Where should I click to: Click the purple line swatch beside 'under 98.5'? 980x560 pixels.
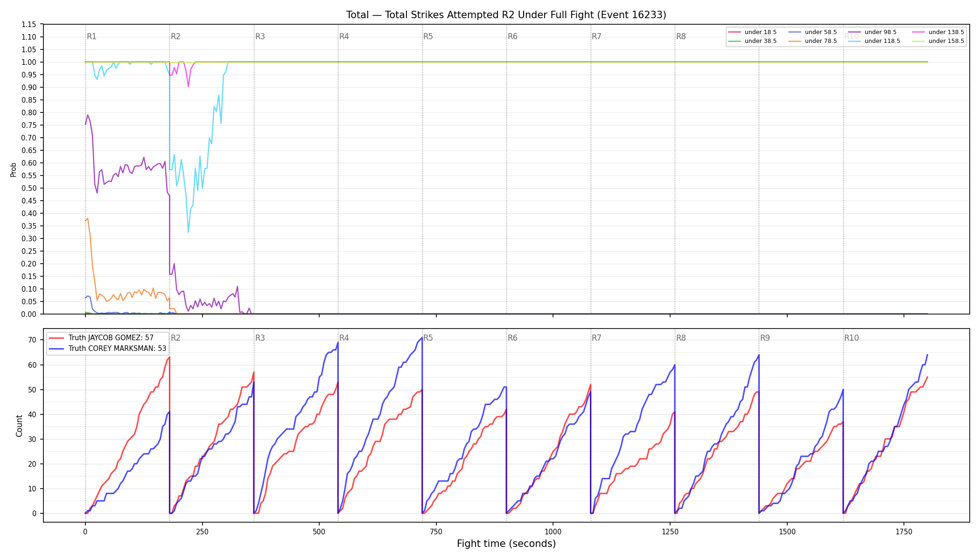tap(854, 32)
